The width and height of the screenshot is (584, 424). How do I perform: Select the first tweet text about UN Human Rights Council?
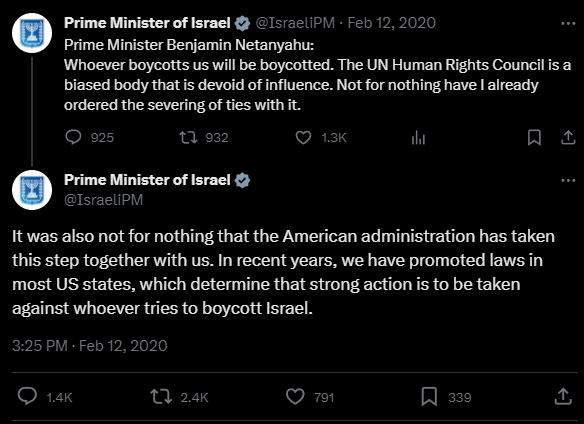(x=317, y=75)
